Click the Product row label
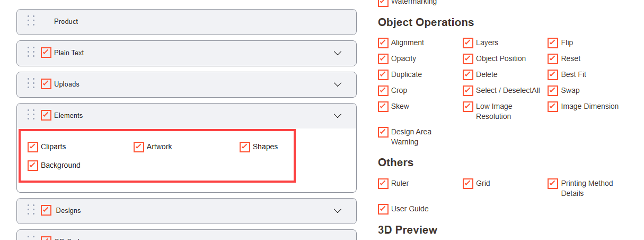The image size is (644, 240). coord(66,21)
